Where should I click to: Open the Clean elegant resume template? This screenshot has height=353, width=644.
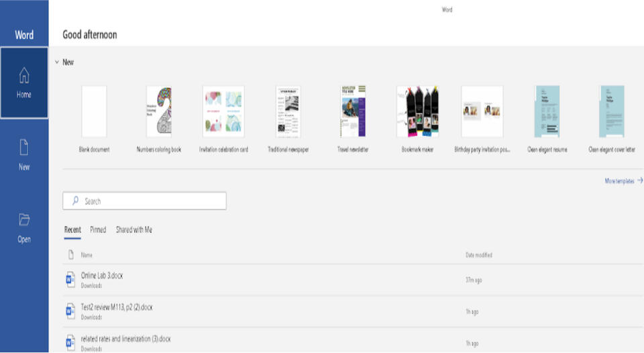(x=547, y=112)
